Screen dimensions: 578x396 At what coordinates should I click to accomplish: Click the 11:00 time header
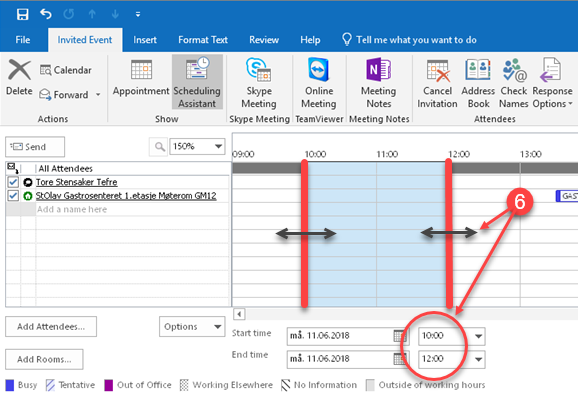point(387,154)
